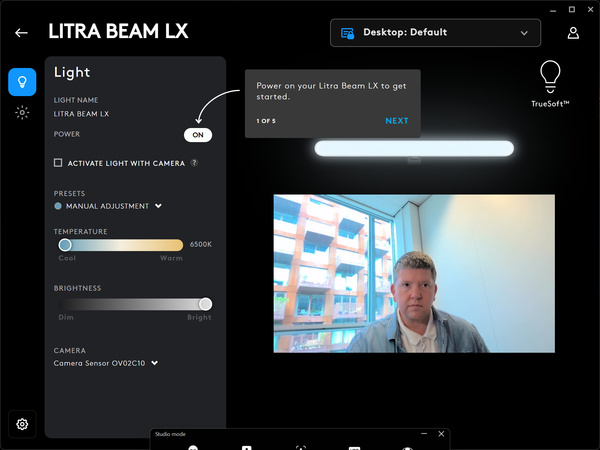Screen dimensions: 600x450
Task: Click the camera preview video
Action: (x=413, y=273)
